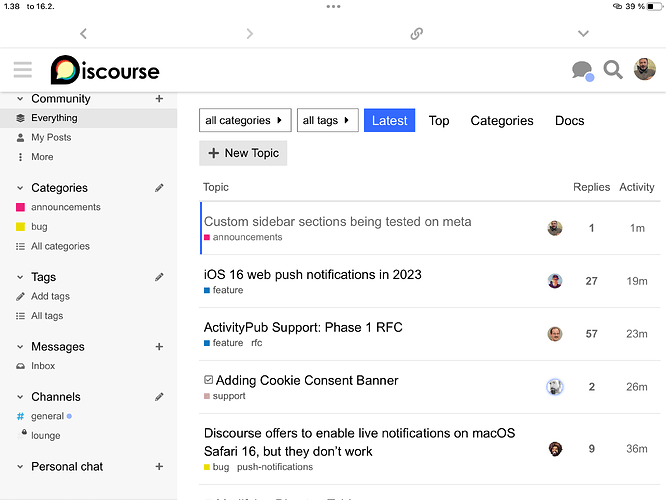The width and height of the screenshot is (666, 500).
Task: Click the 19m activity time on iOS 16 topic
Action: [637, 281]
